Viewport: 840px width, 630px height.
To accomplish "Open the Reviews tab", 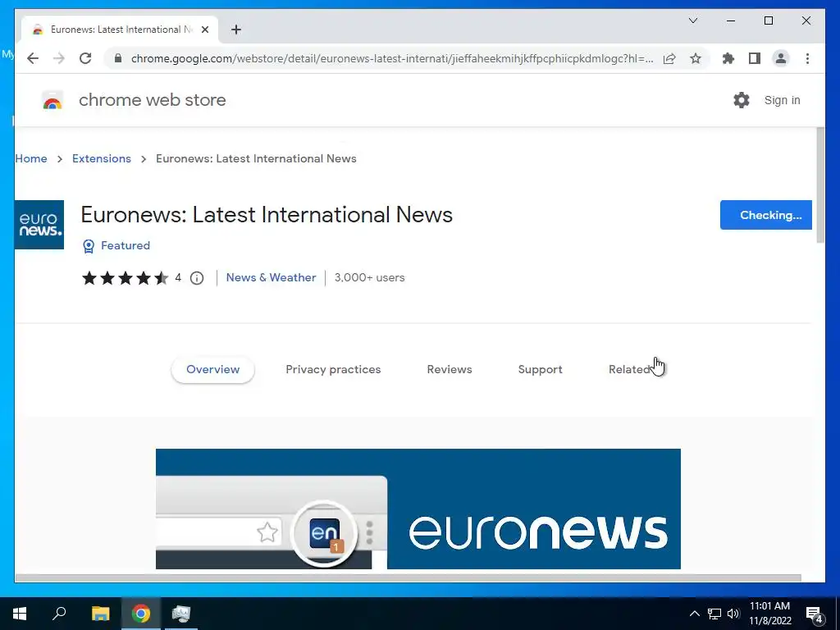I will click(450, 370).
